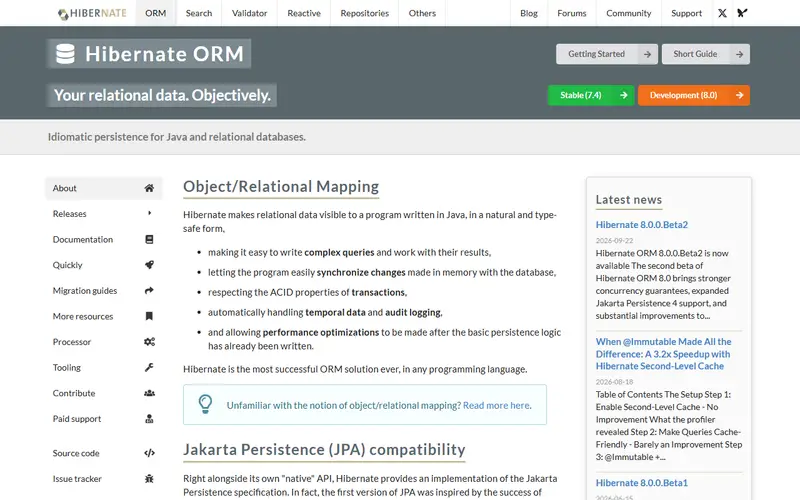
Task: Open Migration guides in the sidebar
Action: (104, 290)
